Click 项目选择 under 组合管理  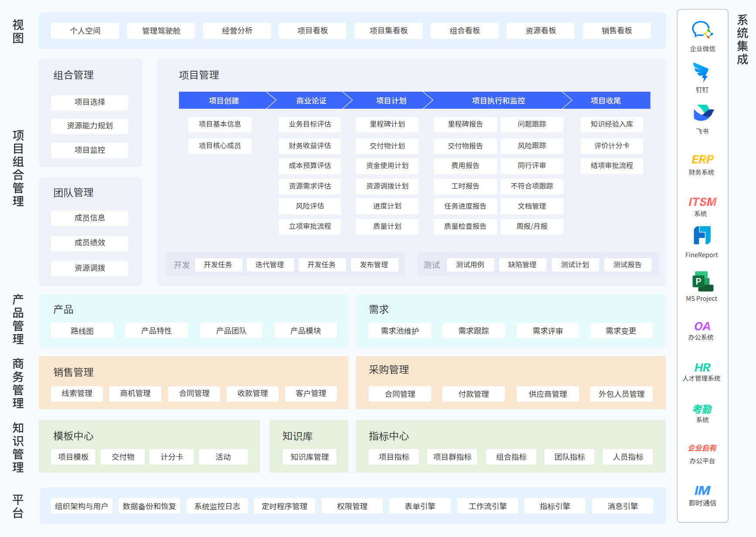point(90,102)
